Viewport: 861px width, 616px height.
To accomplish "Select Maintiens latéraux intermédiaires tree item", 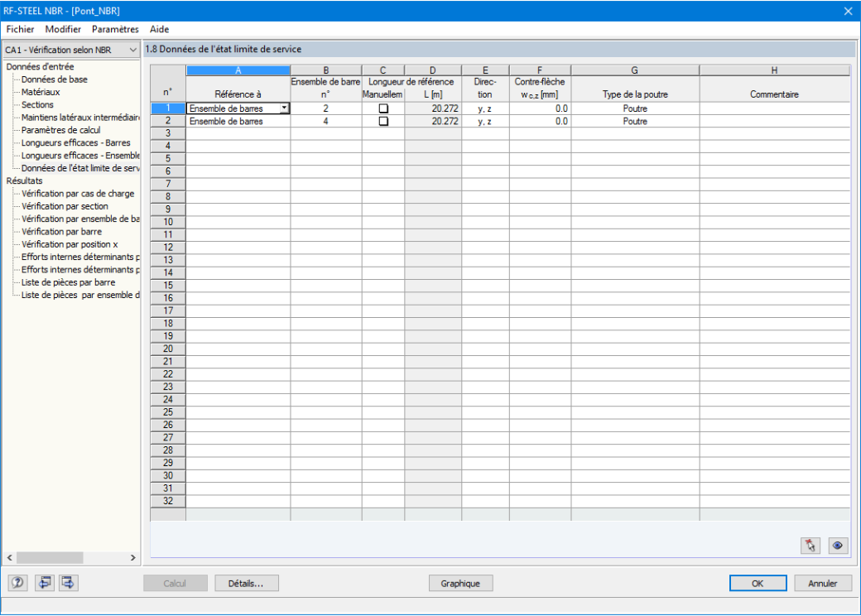I will coord(80,118).
